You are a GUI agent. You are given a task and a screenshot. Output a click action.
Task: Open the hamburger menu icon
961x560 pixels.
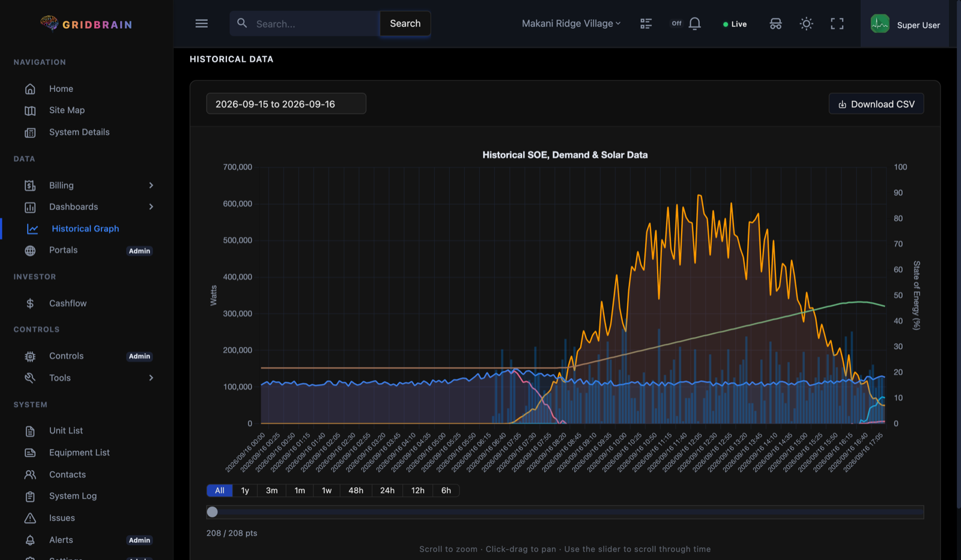point(202,23)
